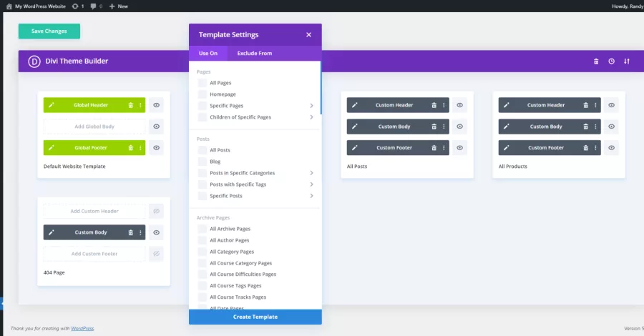Screen dimensions: 644x336
Task: Edit the Global Footer with pencil icon
Action: point(52,148)
